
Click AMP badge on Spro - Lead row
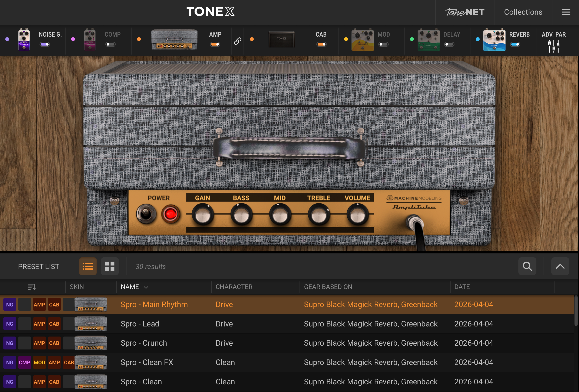point(39,324)
